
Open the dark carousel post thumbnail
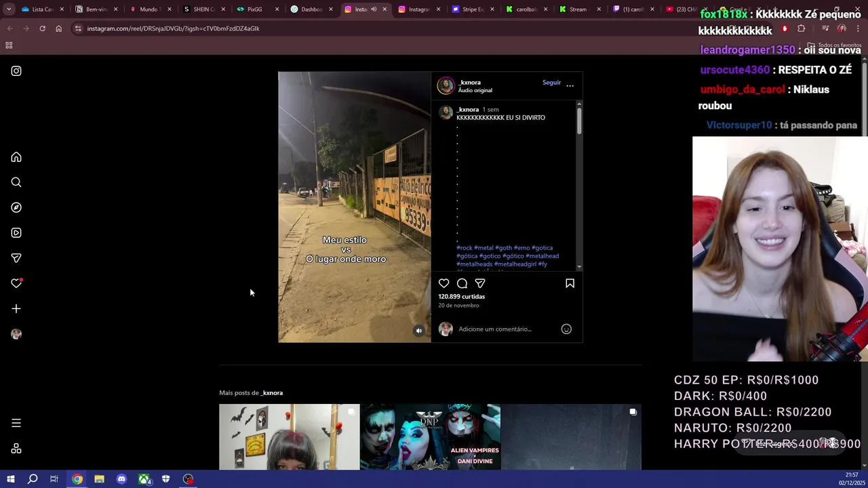pyautogui.click(x=571, y=437)
